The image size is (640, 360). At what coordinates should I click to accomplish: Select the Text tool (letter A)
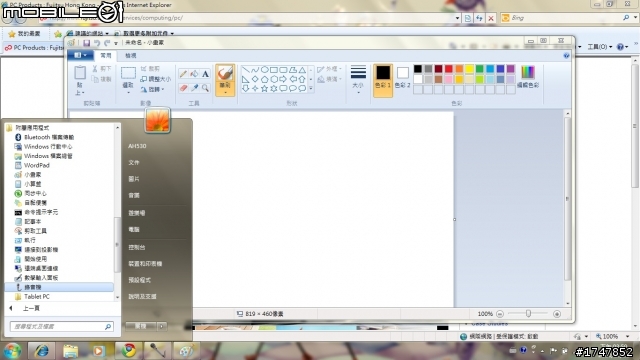[x=205, y=74]
